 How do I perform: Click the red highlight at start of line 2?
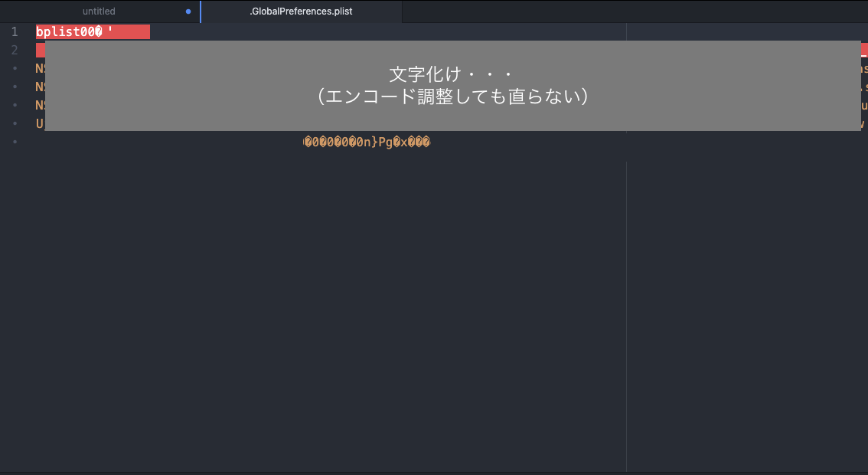tap(40, 51)
